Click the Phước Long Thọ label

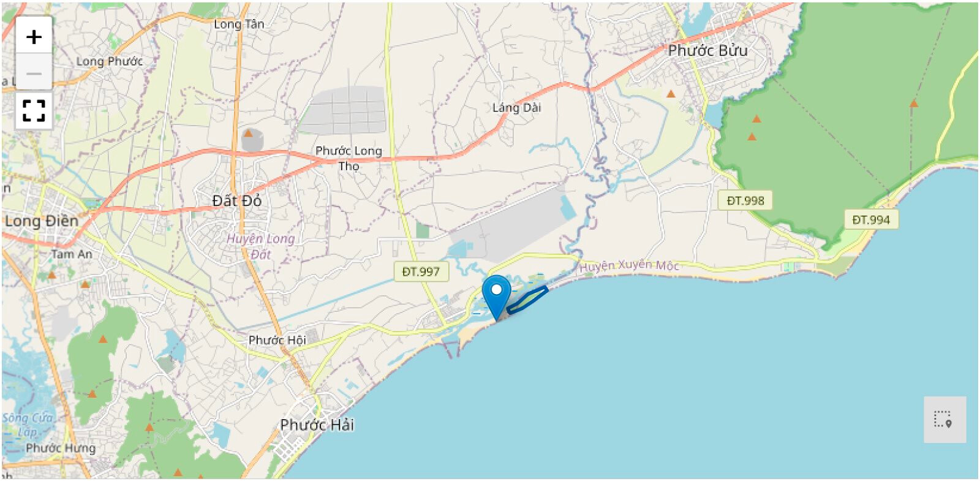349,158
